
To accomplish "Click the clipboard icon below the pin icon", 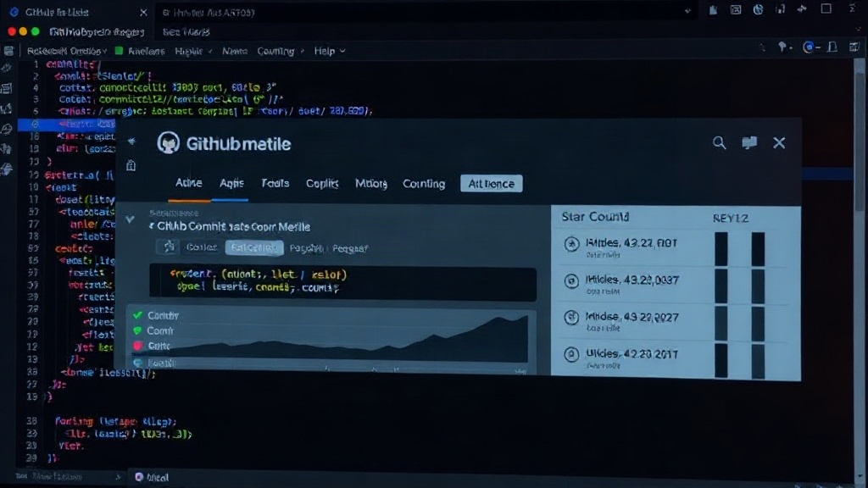I will 131,165.
